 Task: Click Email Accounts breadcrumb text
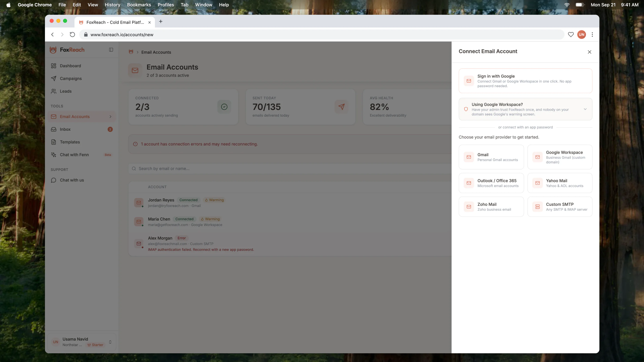(156, 52)
